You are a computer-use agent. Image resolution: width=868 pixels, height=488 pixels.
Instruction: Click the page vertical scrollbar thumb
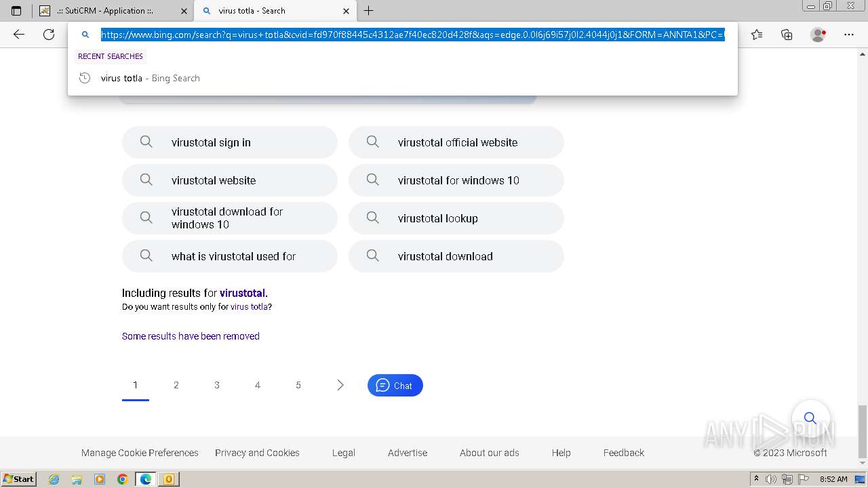pyautogui.click(x=863, y=432)
